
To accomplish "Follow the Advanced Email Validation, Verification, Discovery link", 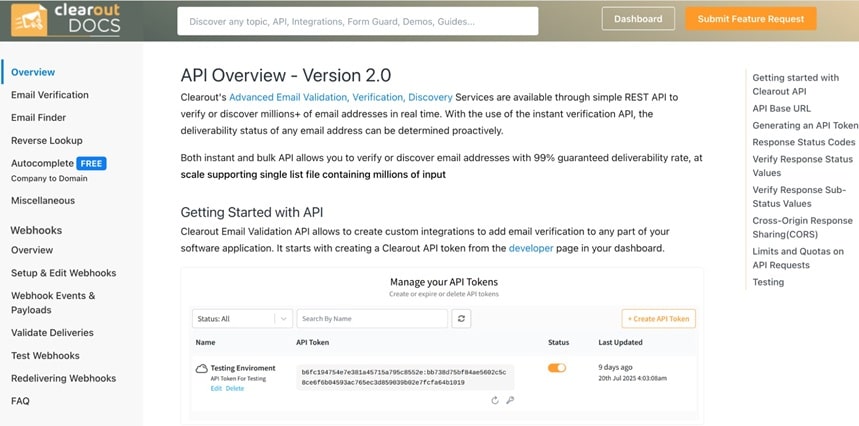I will click(341, 97).
